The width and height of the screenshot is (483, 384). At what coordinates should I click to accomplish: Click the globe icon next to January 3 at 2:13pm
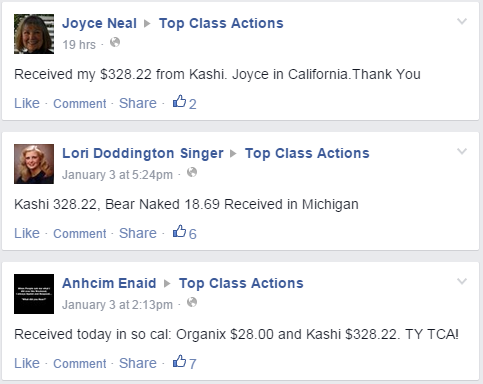[x=192, y=303]
